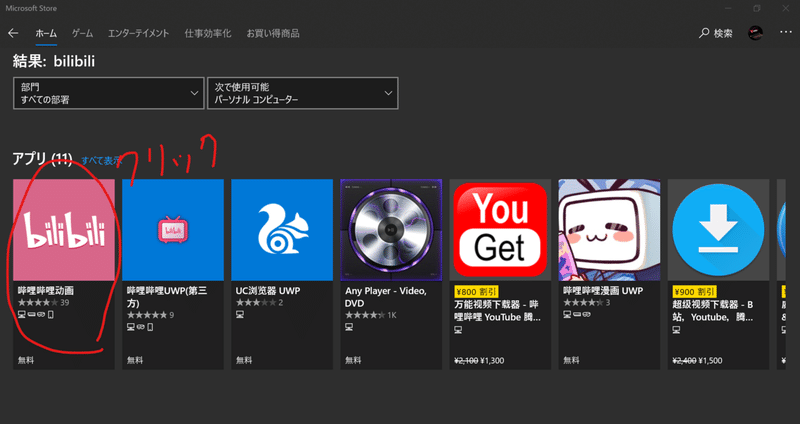
Task: Click the ¥1,500 discounted price
Action: pyautogui.click(x=711, y=361)
